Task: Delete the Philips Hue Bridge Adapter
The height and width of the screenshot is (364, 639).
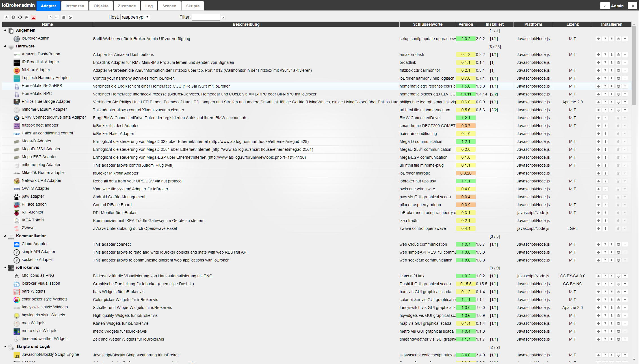Action: coord(618,102)
